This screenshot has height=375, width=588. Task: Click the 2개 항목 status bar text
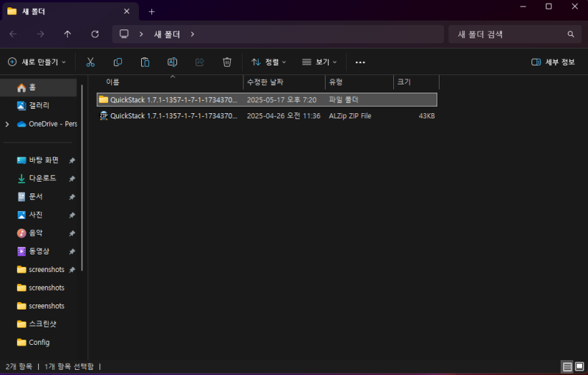pyautogui.click(x=19, y=366)
